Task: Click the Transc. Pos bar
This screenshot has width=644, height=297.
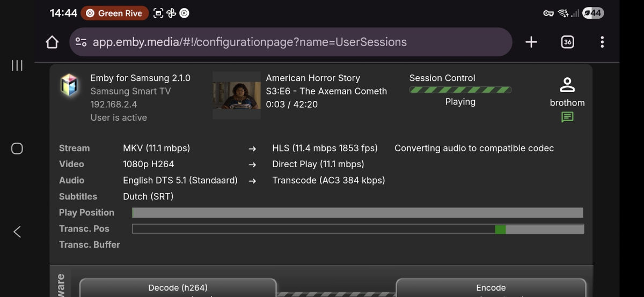Action: click(x=357, y=229)
